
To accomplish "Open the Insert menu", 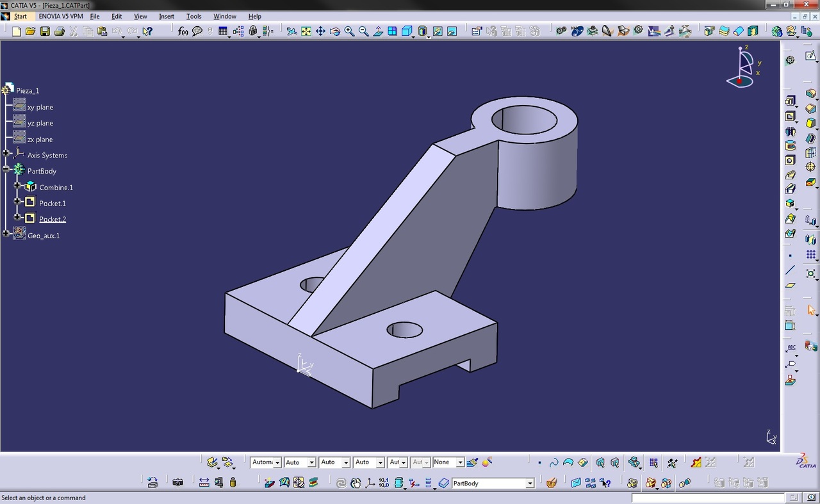I will (167, 16).
